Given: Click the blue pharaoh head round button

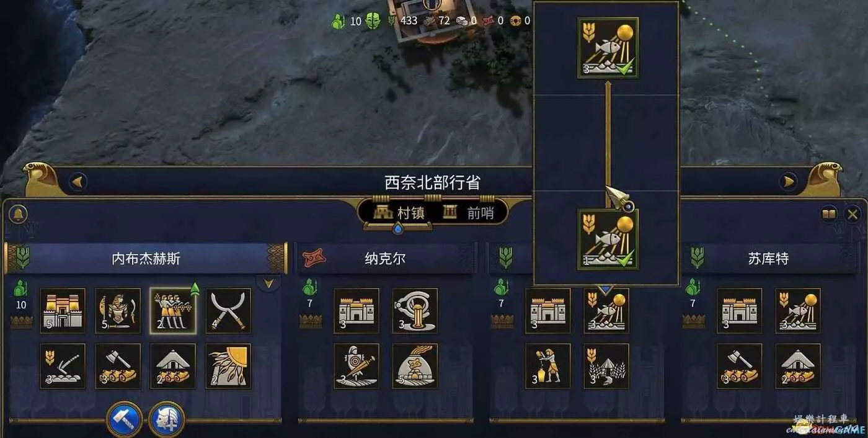Looking at the screenshot, I should [x=166, y=420].
